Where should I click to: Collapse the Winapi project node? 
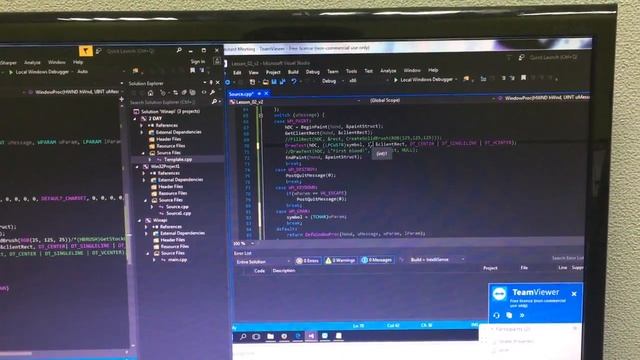pyautogui.click(x=140, y=220)
